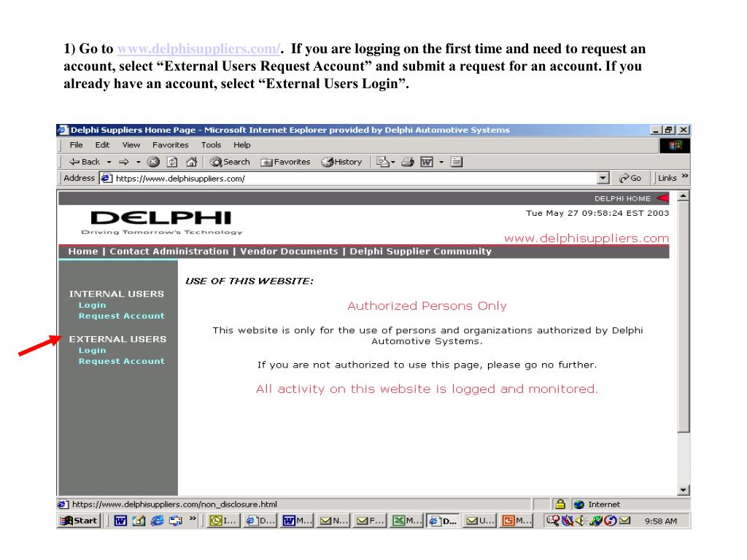Image resolution: width=747 pixels, height=560 pixels.
Task: Open the Windows Start button
Action: point(79,521)
